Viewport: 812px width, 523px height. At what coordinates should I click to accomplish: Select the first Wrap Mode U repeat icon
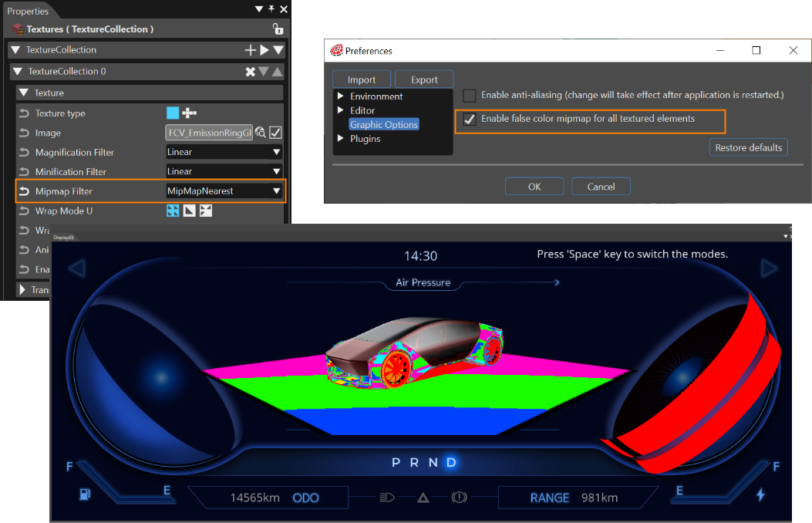[173, 211]
